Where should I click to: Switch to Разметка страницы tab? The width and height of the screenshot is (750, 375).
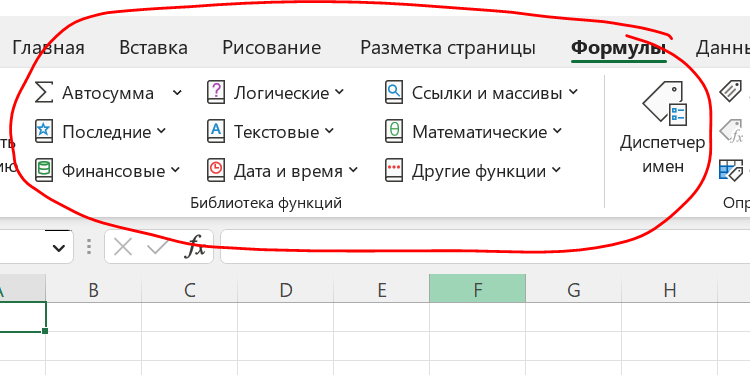click(x=448, y=48)
